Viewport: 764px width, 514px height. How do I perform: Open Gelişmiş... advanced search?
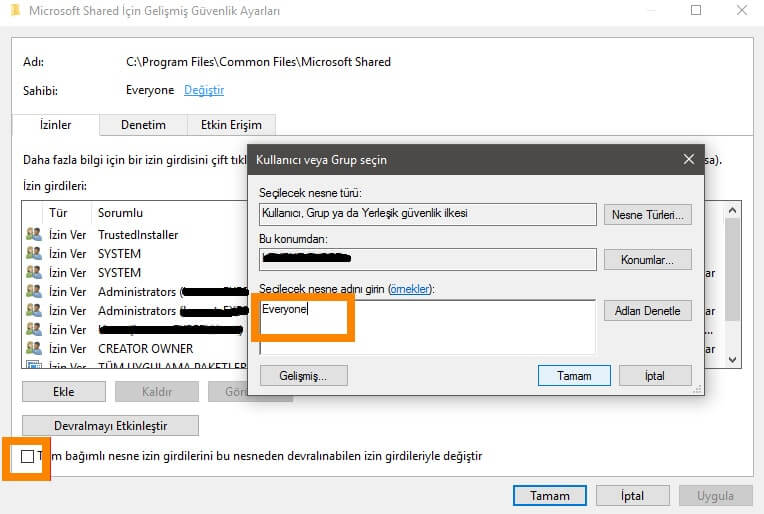tap(304, 376)
